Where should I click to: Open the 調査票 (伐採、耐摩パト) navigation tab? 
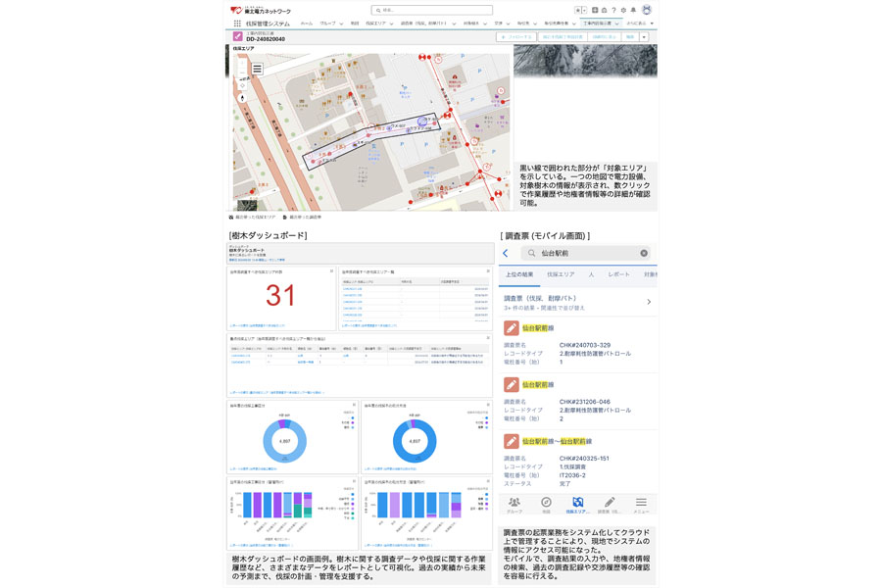click(x=424, y=24)
